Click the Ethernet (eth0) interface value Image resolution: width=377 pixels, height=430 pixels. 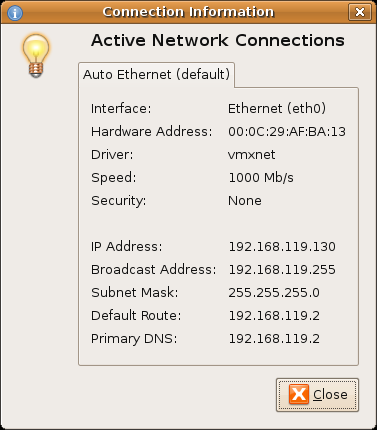(x=277, y=109)
